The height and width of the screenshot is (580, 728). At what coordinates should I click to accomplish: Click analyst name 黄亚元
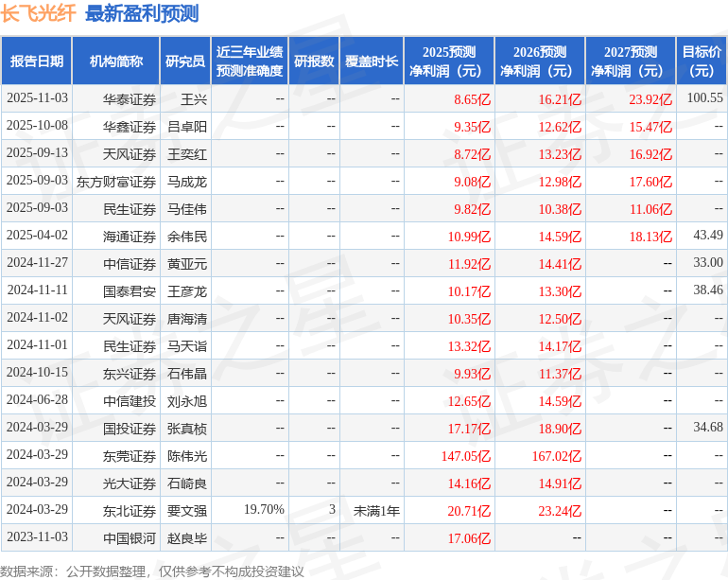click(x=187, y=264)
